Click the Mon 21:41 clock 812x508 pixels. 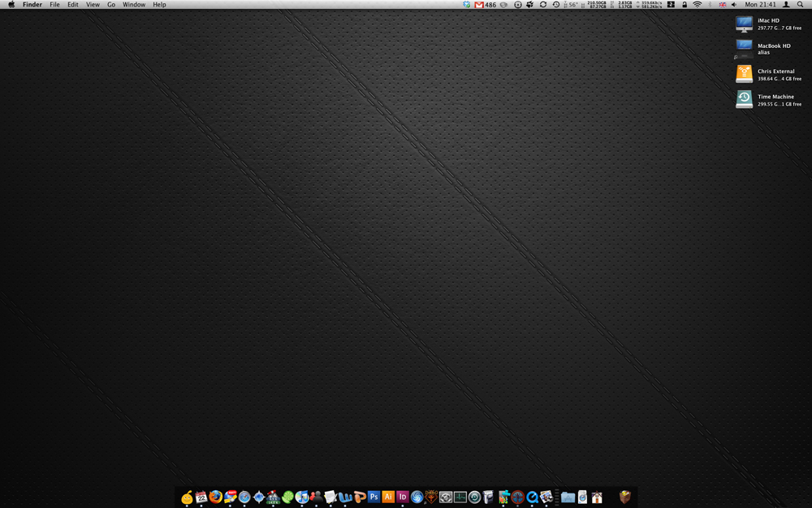(760, 4)
